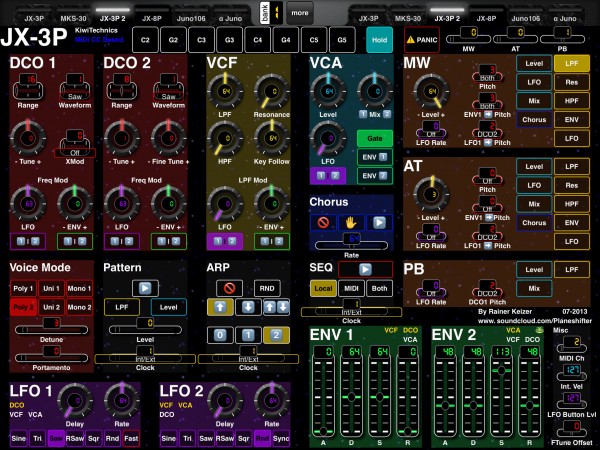Choose LFO 2 Sync button
This screenshot has height=450, width=600.
pyautogui.click(x=281, y=439)
